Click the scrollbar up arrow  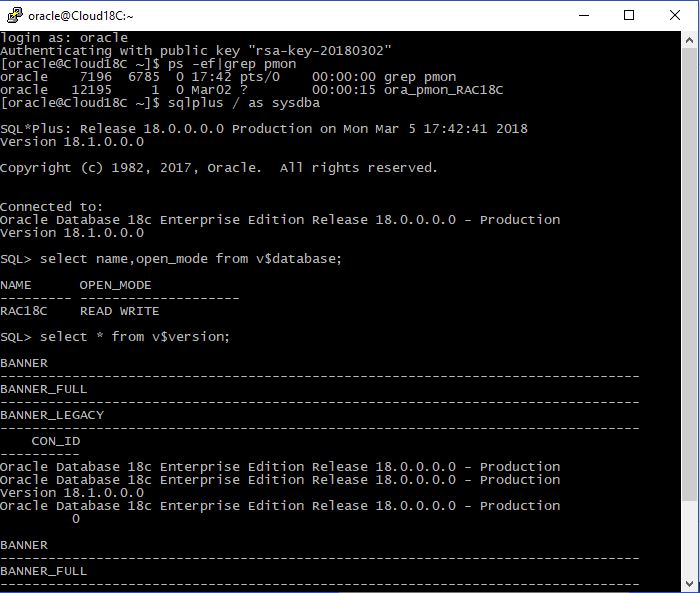pyautogui.click(x=689, y=41)
